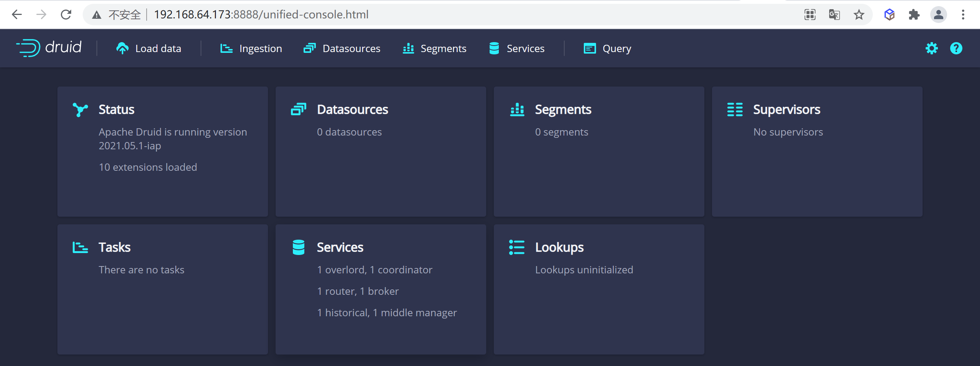Click the browser address bar URL

click(x=261, y=15)
